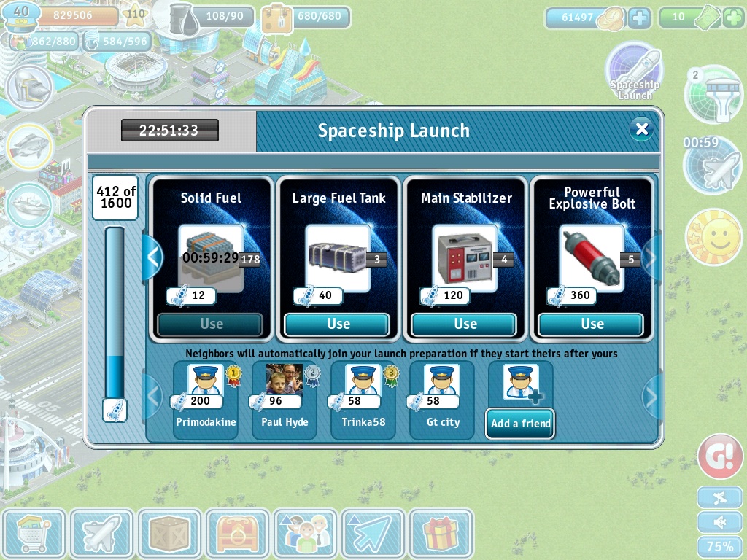
Task: Open the treasure chest icon
Action: [237, 534]
